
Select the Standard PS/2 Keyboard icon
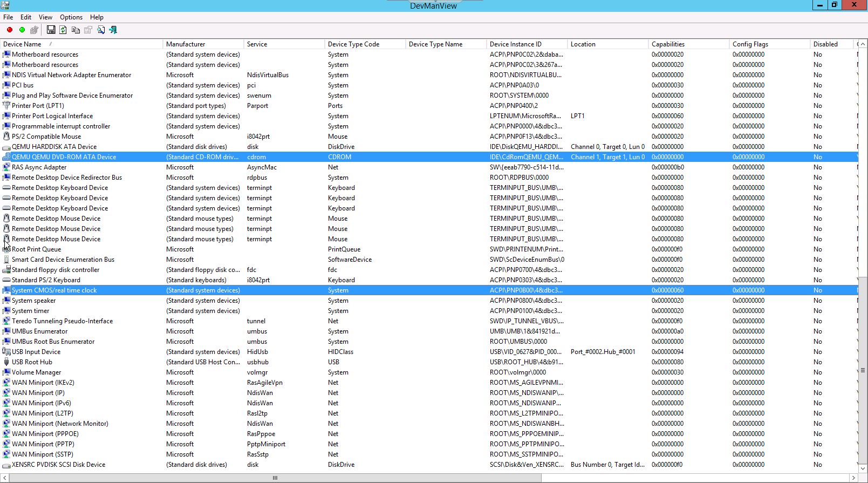click(x=6, y=280)
